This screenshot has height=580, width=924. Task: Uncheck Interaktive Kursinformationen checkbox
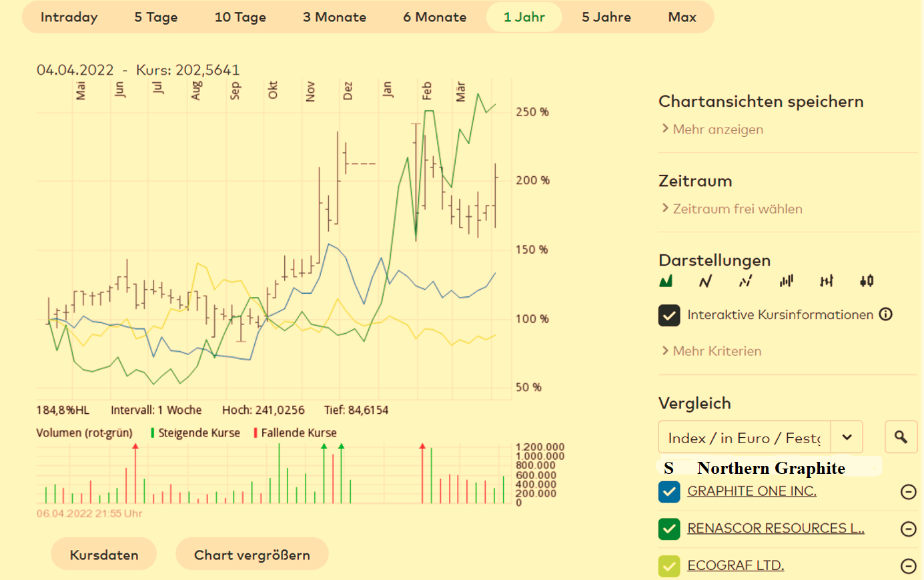coord(669,315)
